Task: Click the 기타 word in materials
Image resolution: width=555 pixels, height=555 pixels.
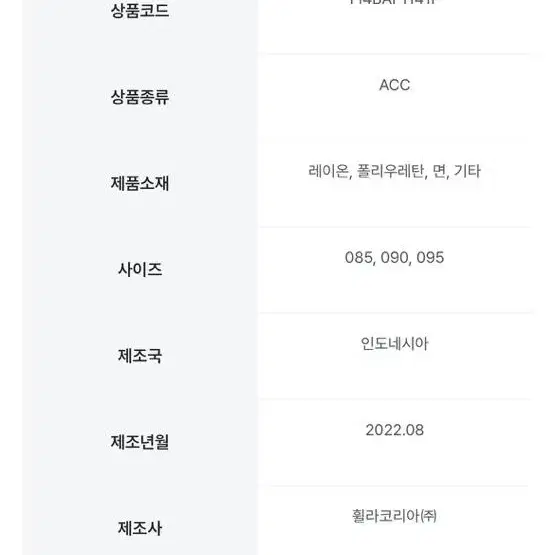Action: 467,171
